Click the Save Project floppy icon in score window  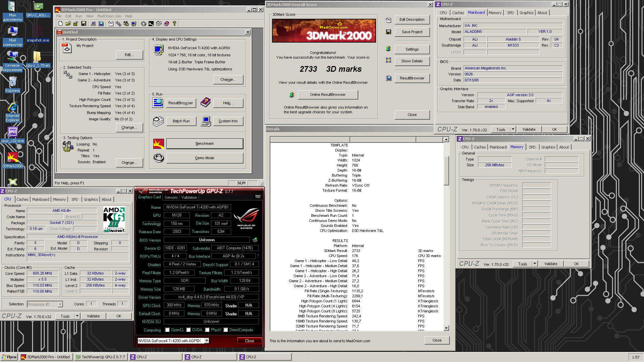coord(388,32)
